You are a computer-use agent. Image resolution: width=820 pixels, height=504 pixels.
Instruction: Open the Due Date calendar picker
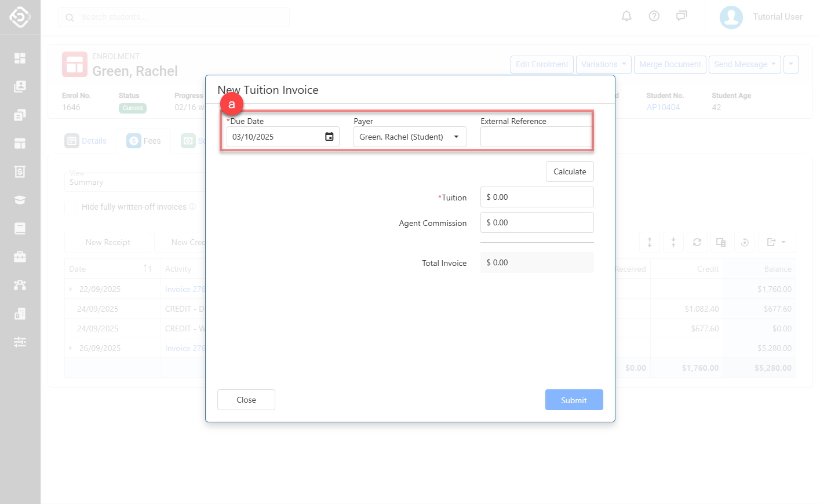pyautogui.click(x=329, y=137)
